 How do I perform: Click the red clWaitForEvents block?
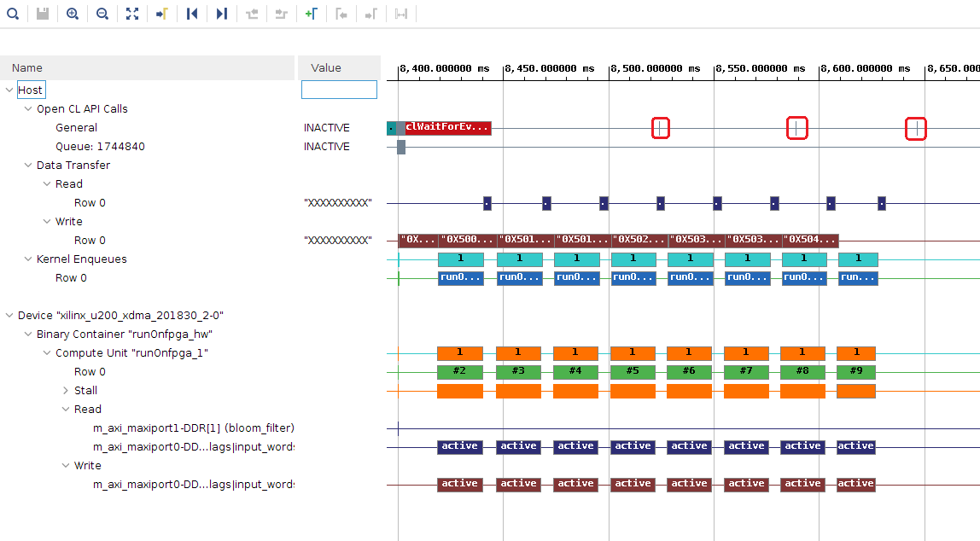tap(448, 128)
